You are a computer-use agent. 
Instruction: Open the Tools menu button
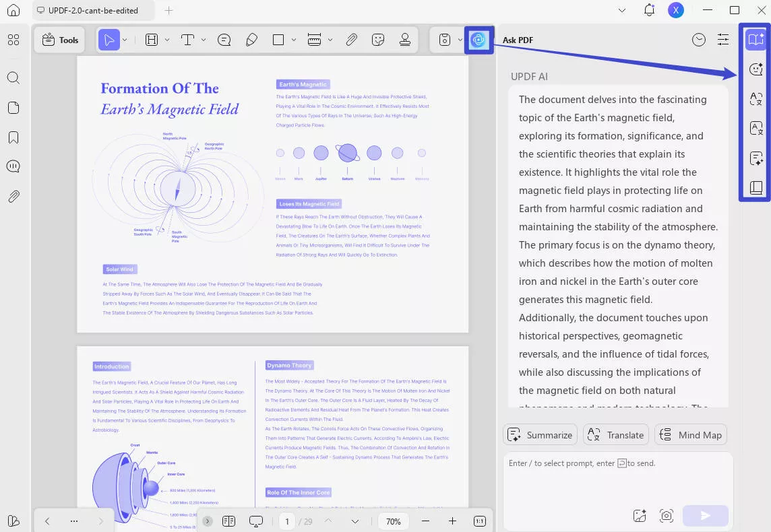tap(59, 40)
